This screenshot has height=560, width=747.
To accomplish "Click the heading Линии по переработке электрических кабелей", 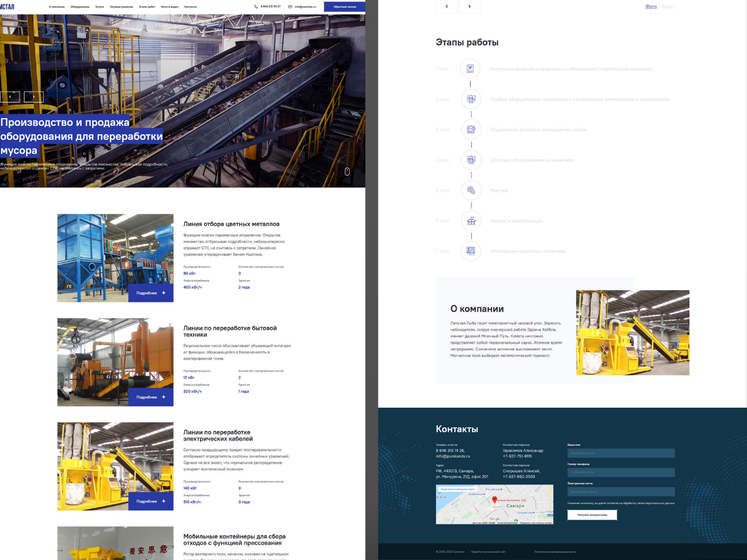I will pos(218,436).
